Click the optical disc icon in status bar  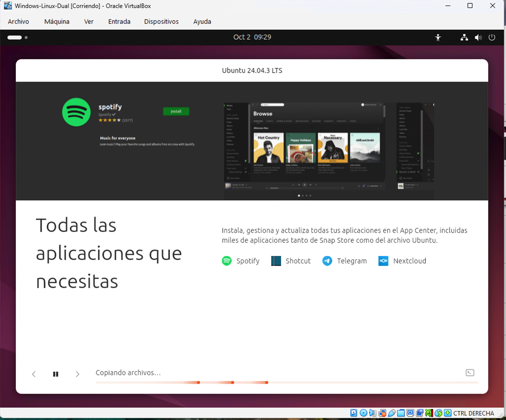click(x=364, y=413)
